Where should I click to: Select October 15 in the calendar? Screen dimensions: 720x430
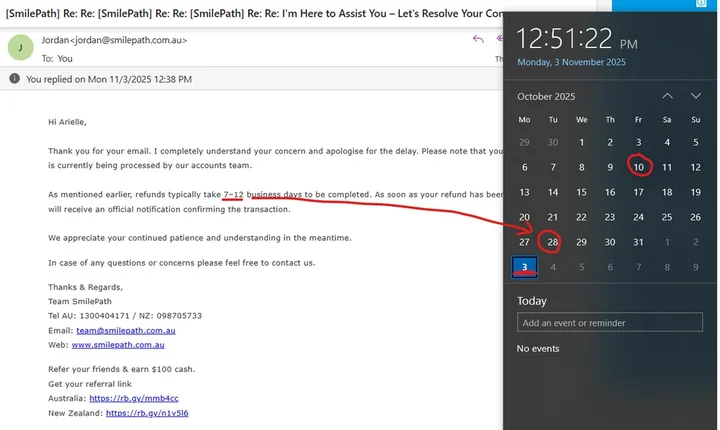581,192
